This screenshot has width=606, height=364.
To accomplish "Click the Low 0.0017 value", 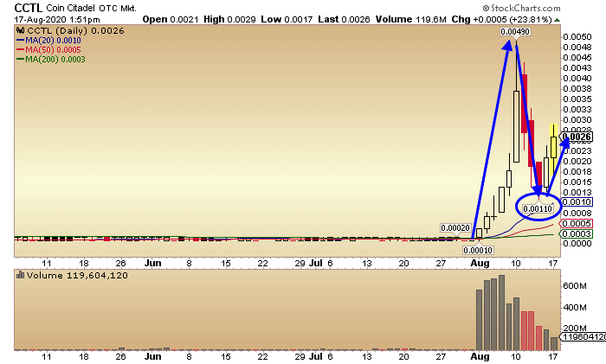I will click(287, 19).
